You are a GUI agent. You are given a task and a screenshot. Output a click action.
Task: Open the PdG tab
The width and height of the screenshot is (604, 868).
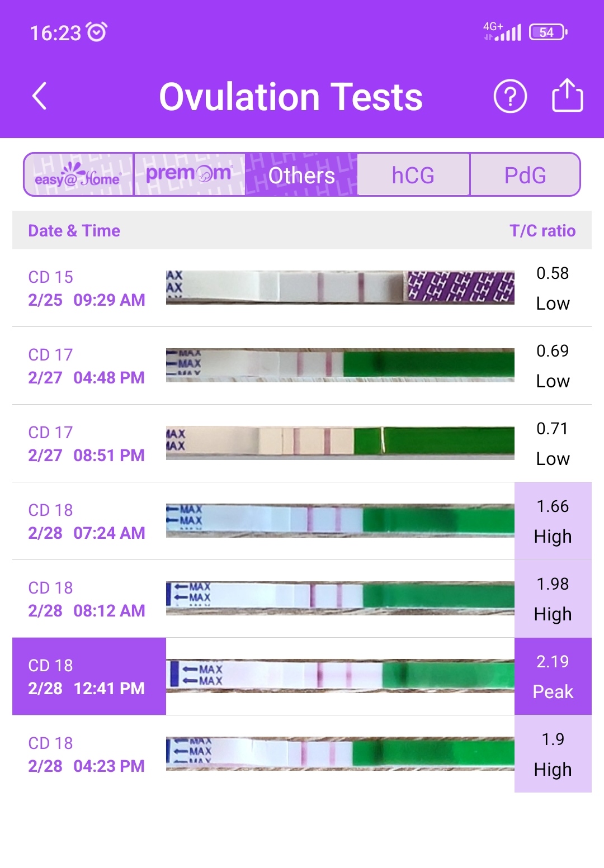(525, 175)
